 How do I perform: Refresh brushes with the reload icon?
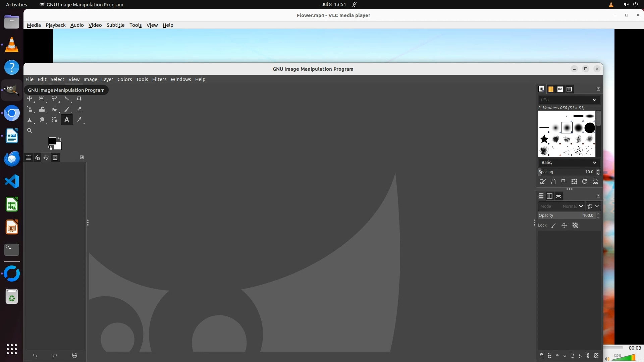585,181
